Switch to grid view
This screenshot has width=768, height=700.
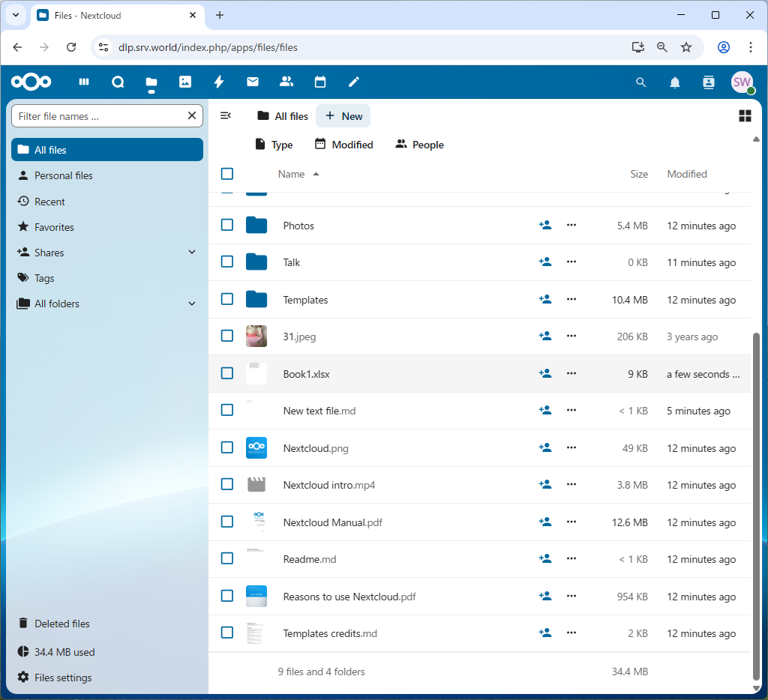point(745,116)
